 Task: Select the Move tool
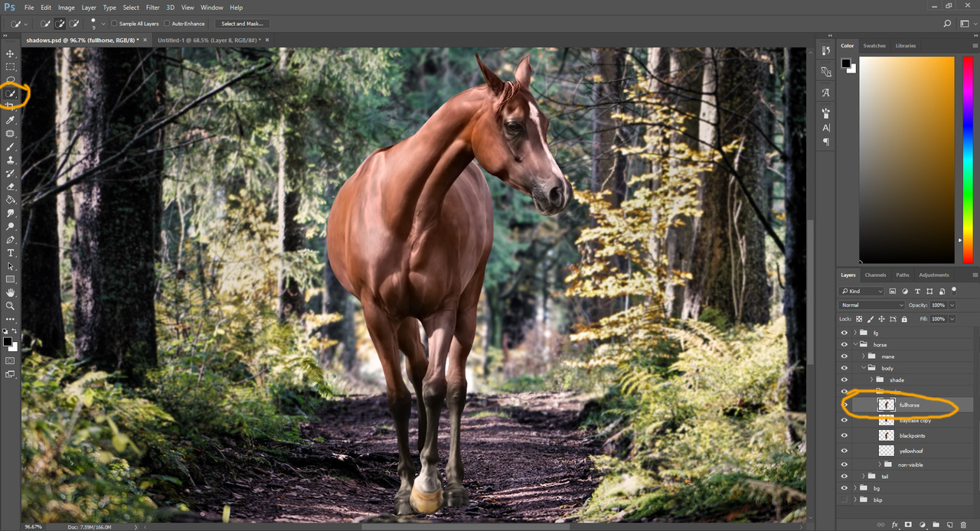pyautogui.click(x=10, y=54)
